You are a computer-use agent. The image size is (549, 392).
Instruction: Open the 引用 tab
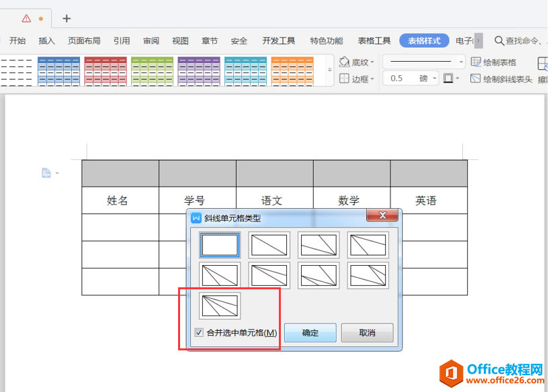(122, 40)
